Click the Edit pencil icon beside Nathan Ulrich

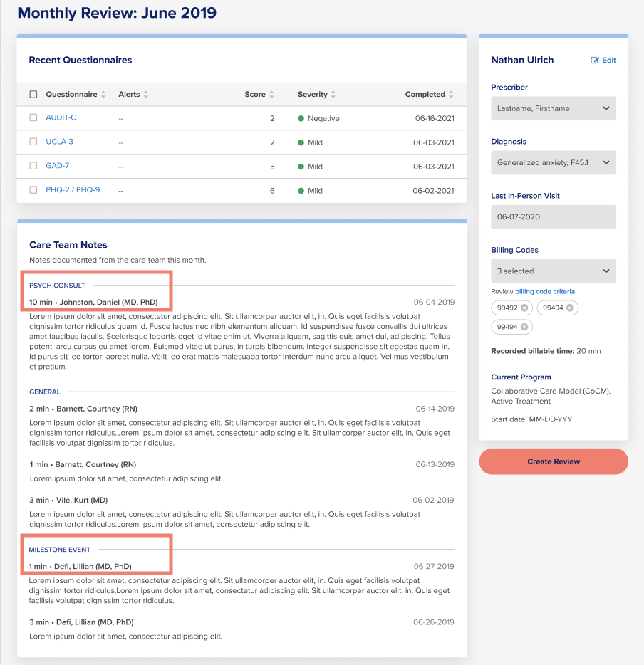coord(595,61)
